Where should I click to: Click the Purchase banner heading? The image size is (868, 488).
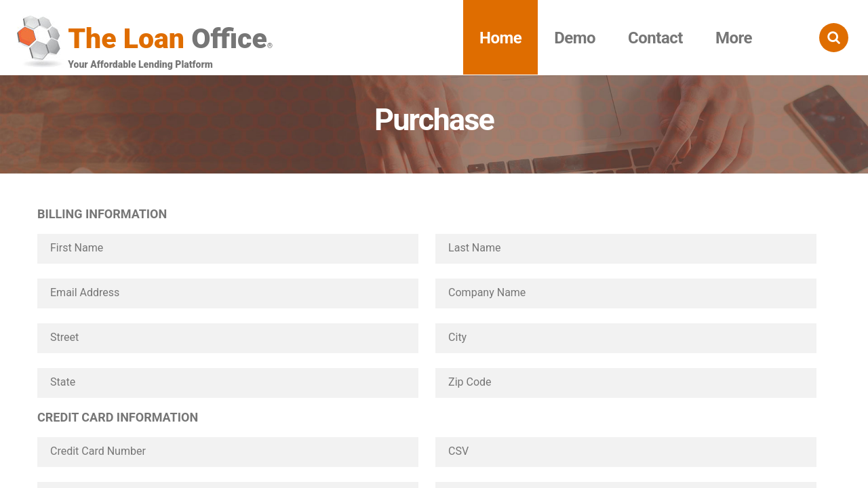click(x=434, y=121)
